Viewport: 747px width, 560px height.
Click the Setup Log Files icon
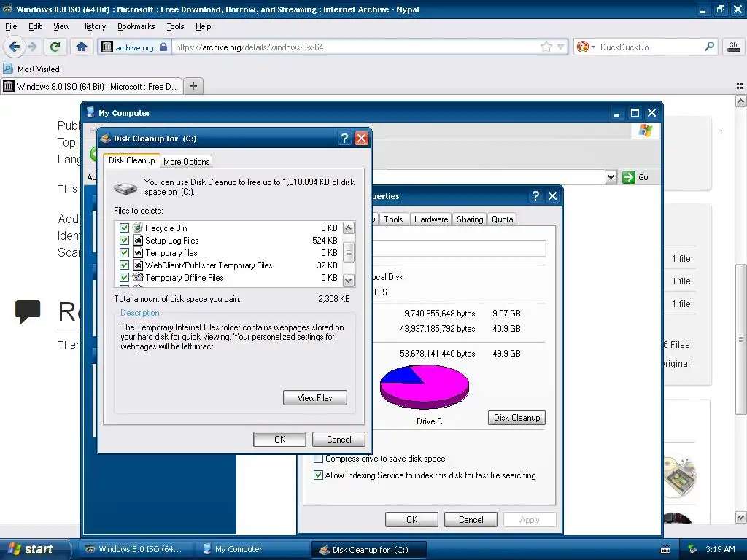click(x=138, y=241)
